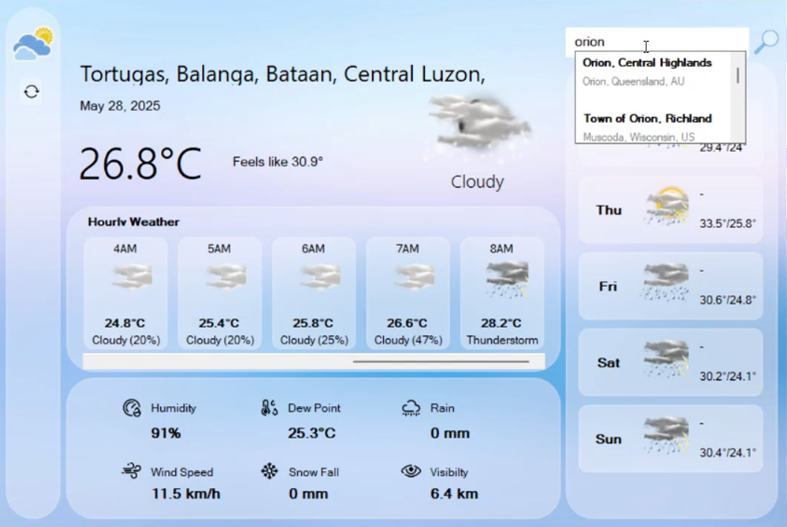Select Town of Orion, Richland suggestion
The width and height of the screenshot is (787, 527).
pyautogui.click(x=653, y=127)
